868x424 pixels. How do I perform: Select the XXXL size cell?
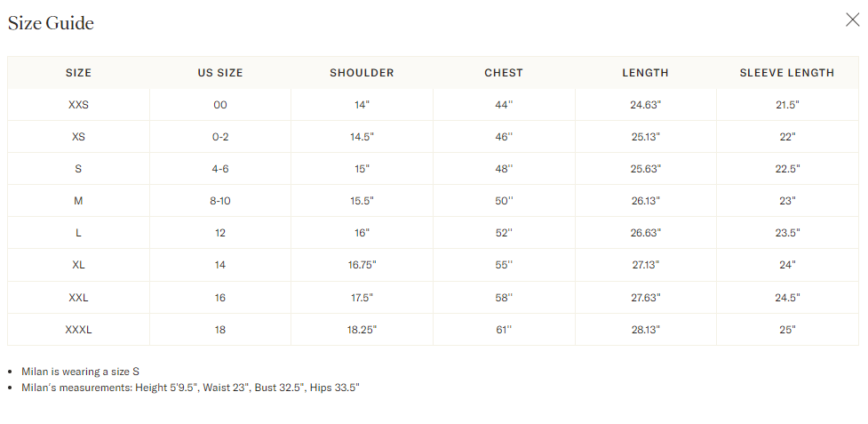coord(78,330)
